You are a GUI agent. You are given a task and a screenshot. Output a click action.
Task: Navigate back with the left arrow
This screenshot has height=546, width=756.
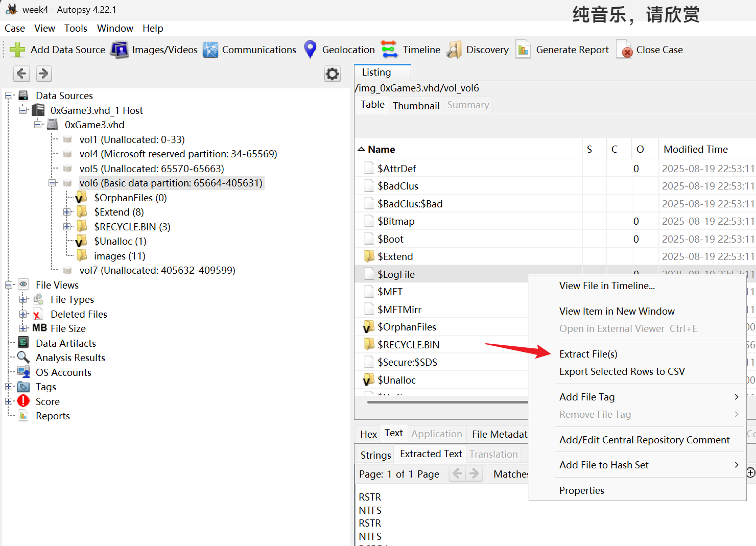[x=21, y=74]
